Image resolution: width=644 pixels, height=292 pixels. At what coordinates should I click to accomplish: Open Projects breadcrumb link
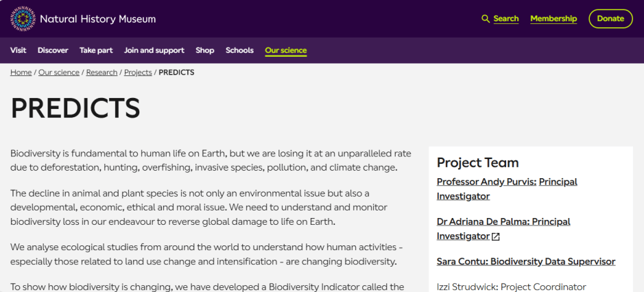point(138,73)
